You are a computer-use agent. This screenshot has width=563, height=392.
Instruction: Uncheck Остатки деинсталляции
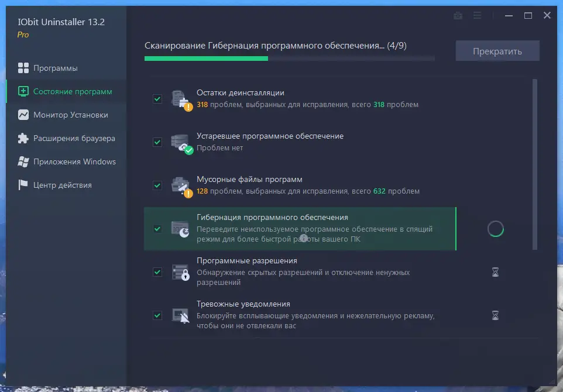click(x=157, y=99)
